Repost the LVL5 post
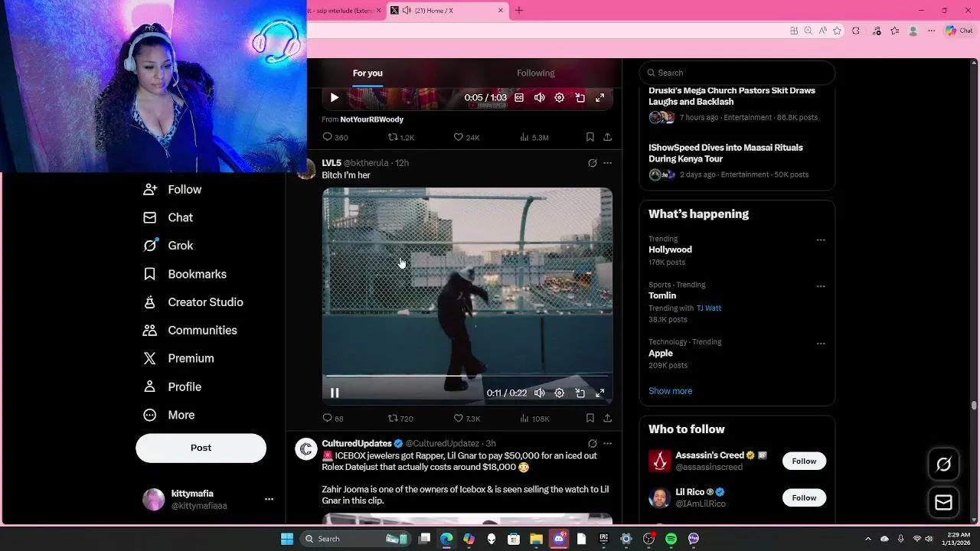This screenshot has height=551, width=980. click(400, 418)
